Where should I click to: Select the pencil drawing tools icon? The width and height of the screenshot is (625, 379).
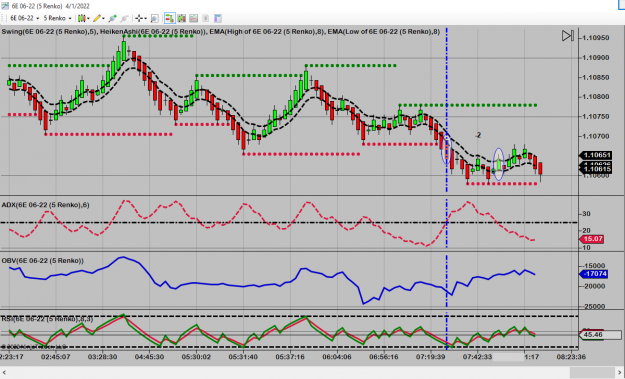tap(97, 18)
